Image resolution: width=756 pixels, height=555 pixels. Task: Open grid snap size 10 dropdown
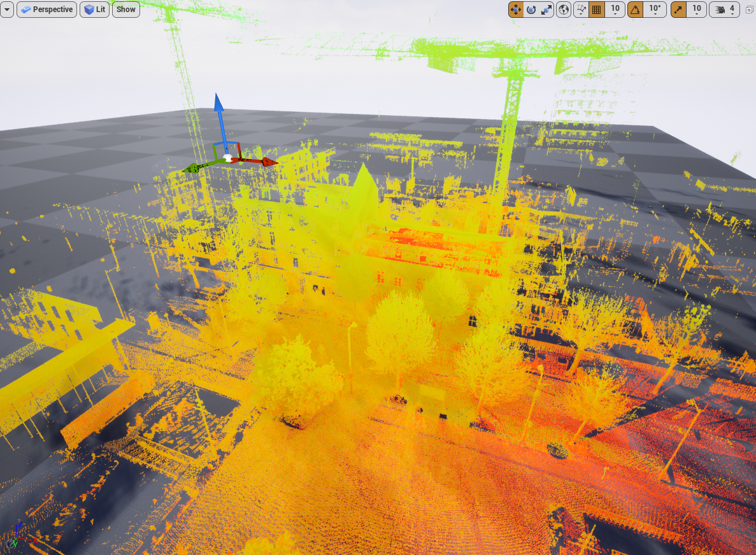[615, 9]
